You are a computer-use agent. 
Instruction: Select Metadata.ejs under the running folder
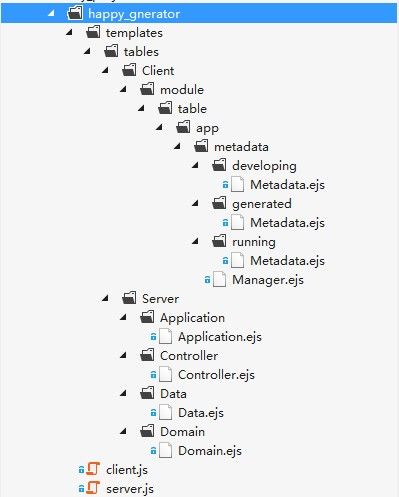point(287,261)
